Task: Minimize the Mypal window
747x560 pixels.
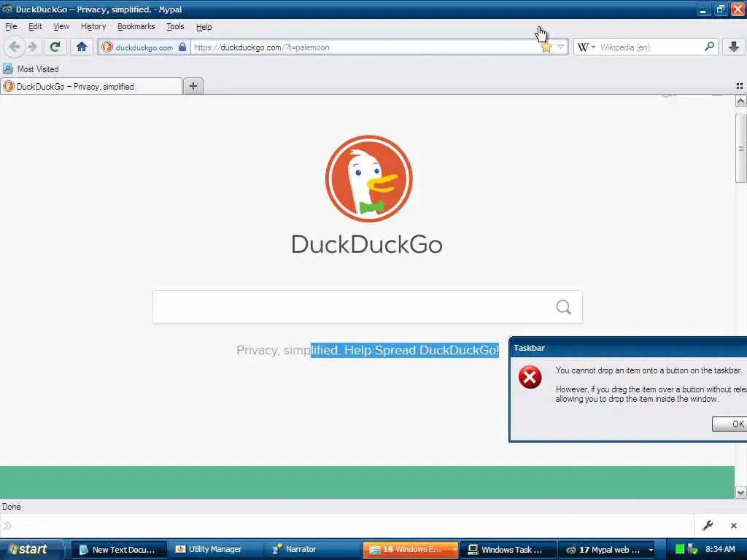Action: (x=703, y=9)
